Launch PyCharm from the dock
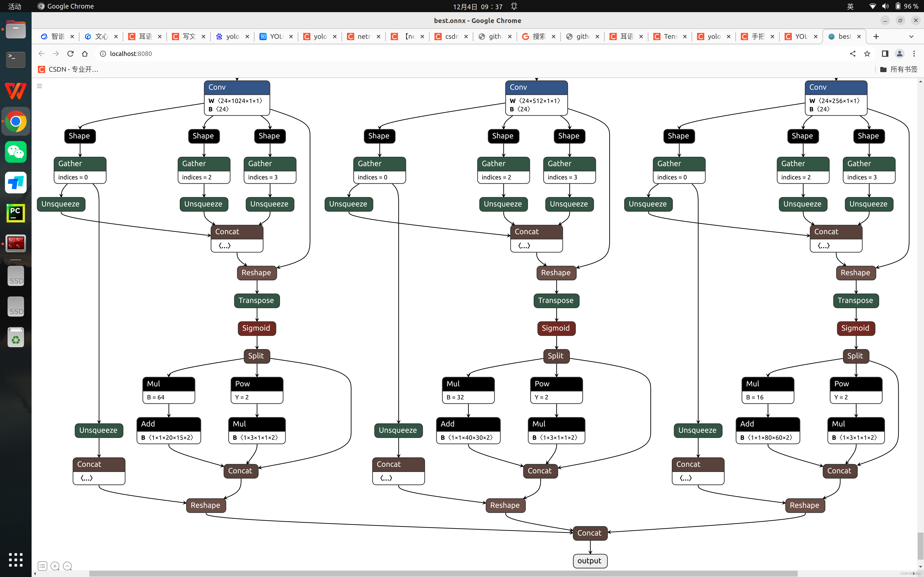924x577 pixels. pos(15,213)
